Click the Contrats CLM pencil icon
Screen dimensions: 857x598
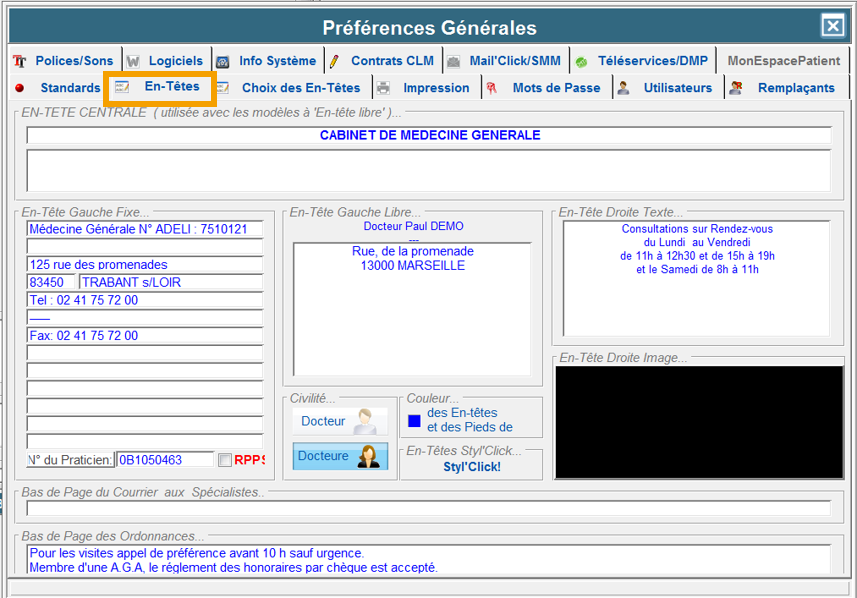click(x=334, y=61)
